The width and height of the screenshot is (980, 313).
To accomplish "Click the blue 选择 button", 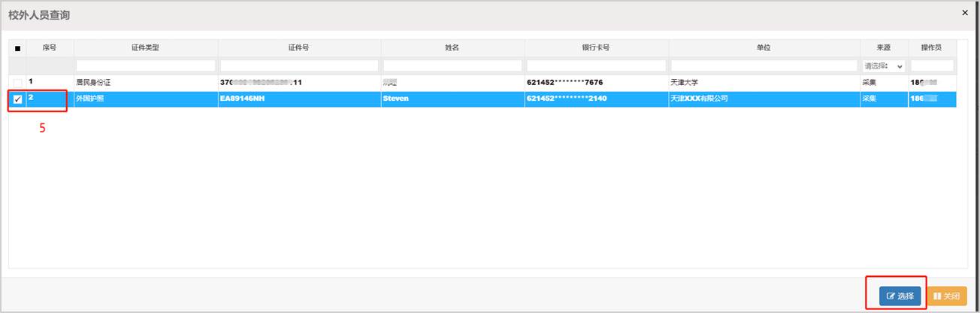I will (900, 296).
